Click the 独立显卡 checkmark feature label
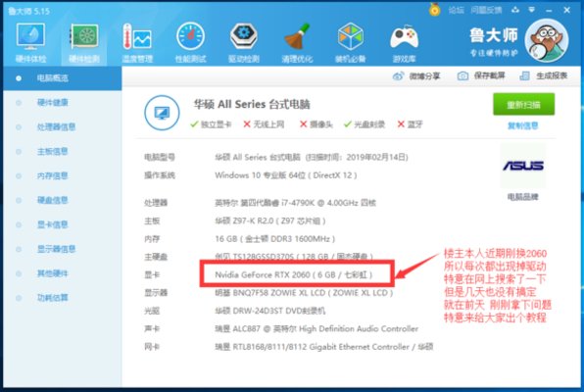 point(211,124)
